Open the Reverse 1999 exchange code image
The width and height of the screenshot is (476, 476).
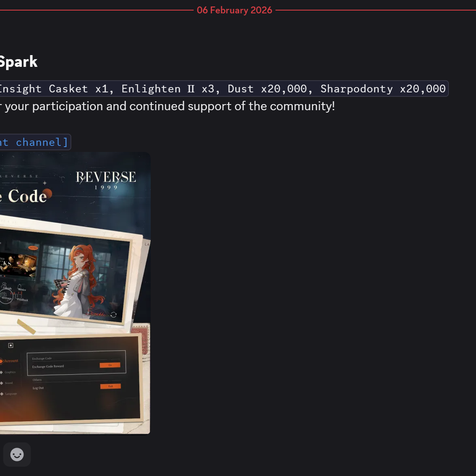click(75, 293)
